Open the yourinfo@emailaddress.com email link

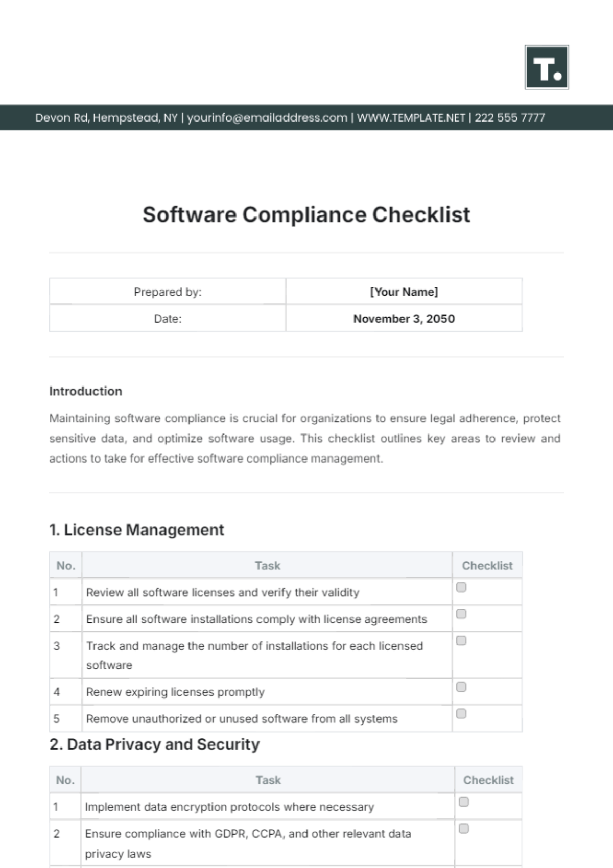267,118
